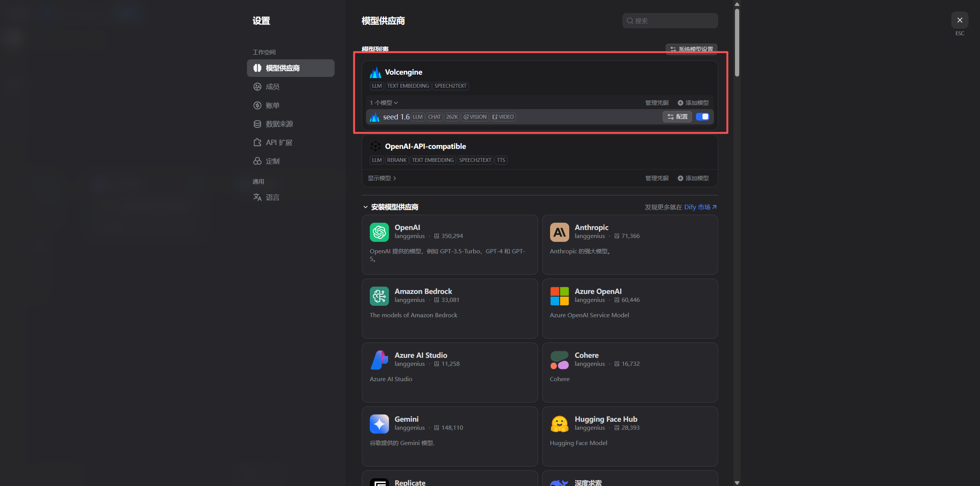The width and height of the screenshot is (980, 486).
Task: Open the API 扩展 menu item
Action: pyautogui.click(x=279, y=142)
